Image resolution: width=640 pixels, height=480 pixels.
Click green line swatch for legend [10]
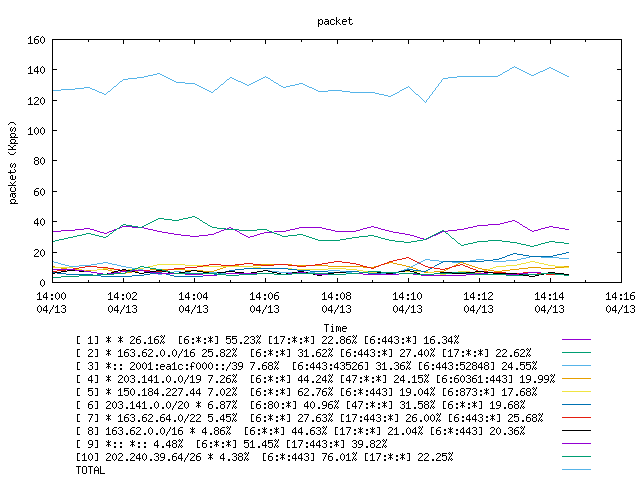click(x=576, y=457)
